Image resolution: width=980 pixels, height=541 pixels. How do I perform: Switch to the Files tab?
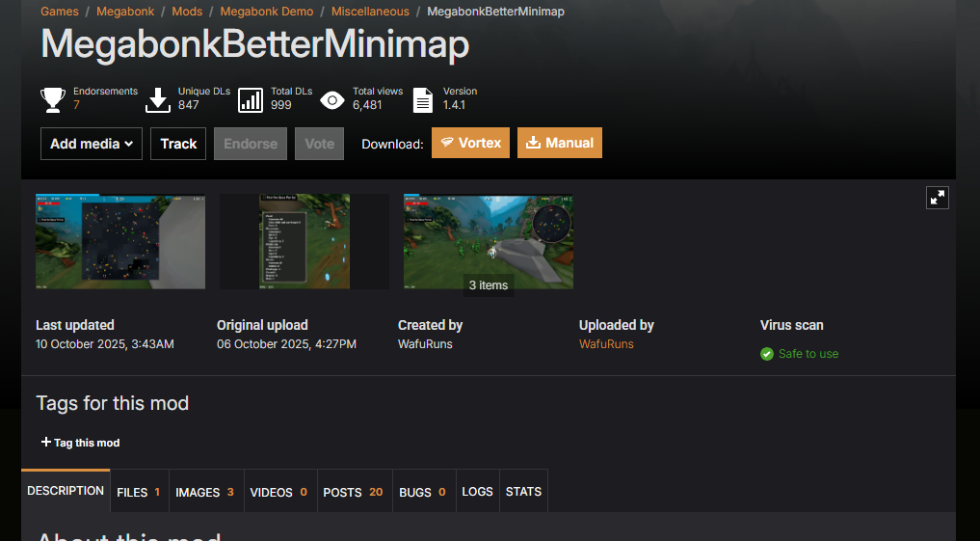pos(139,492)
